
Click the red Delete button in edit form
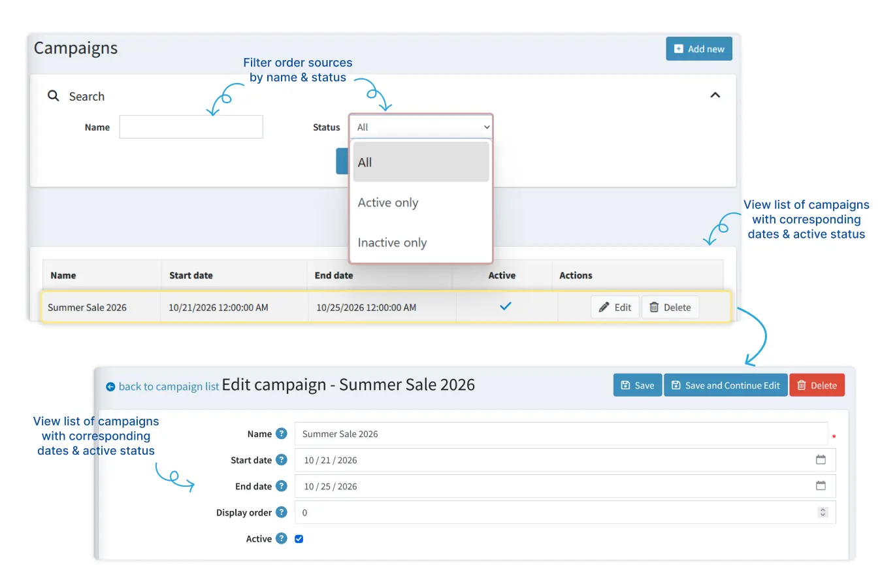pyautogui.click(x=817, y=385)
